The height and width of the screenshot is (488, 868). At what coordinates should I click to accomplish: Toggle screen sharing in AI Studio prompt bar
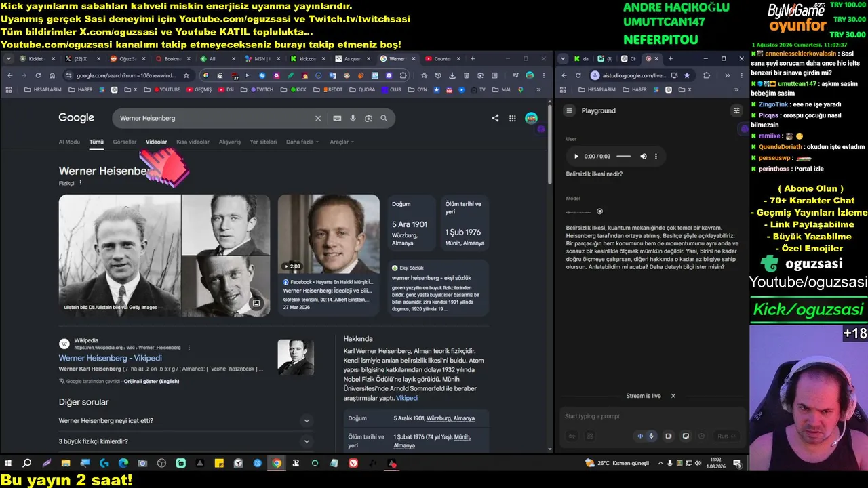(686, 436)
